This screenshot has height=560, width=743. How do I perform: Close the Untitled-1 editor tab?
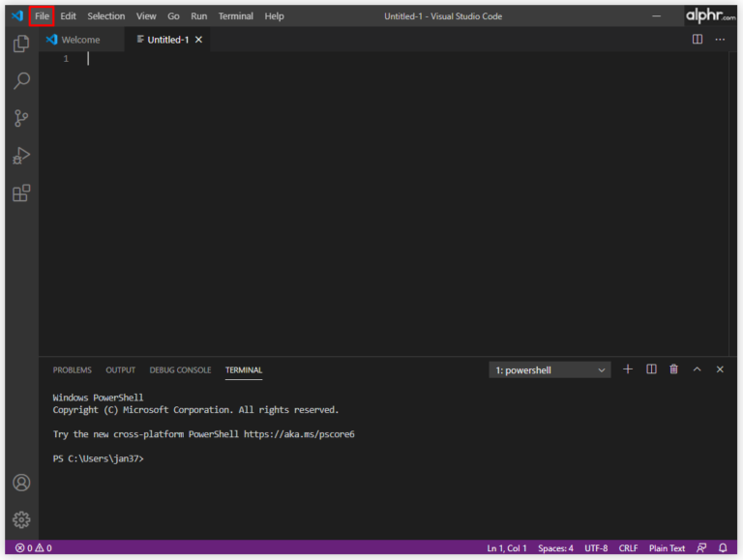tap(199, 40)
